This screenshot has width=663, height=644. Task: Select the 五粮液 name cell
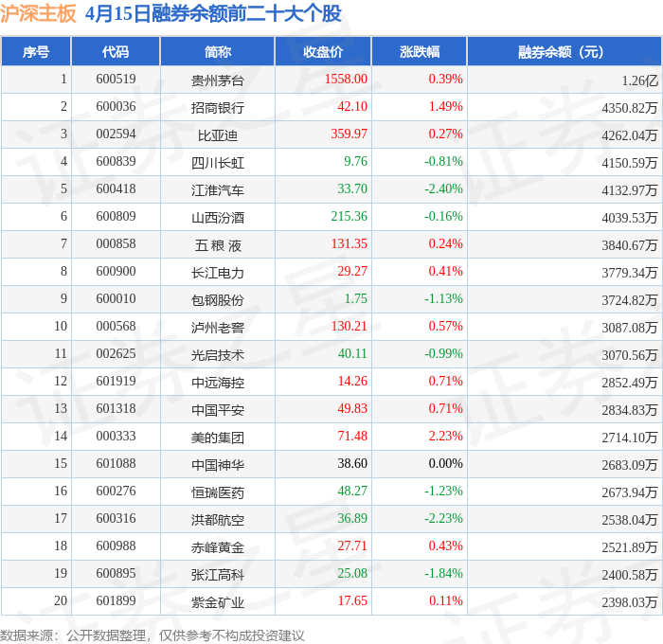point(218,245)
